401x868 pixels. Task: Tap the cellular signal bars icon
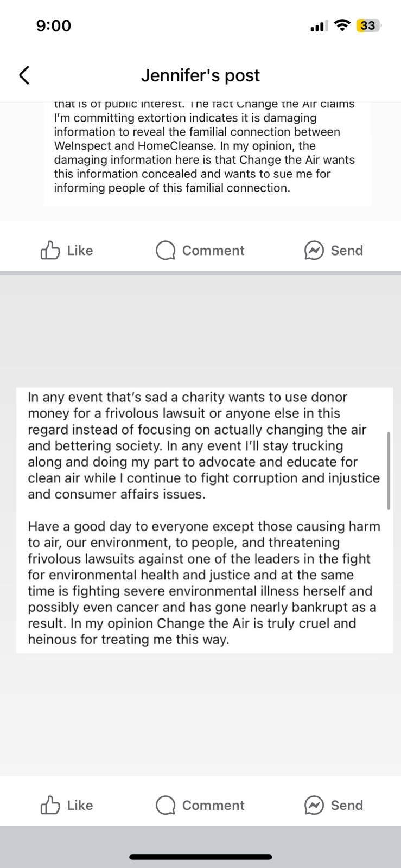(x=318, y=26)
